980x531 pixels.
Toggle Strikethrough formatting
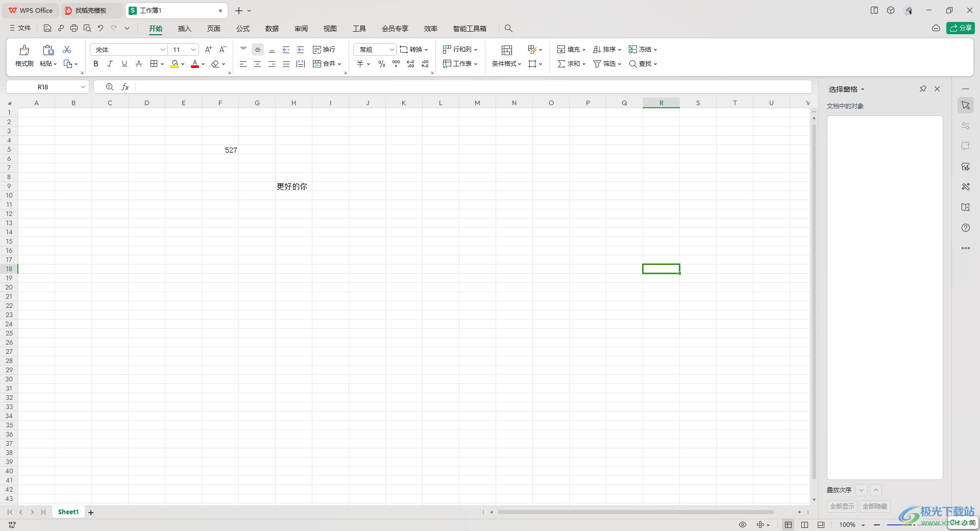click(x=138, y=64)
